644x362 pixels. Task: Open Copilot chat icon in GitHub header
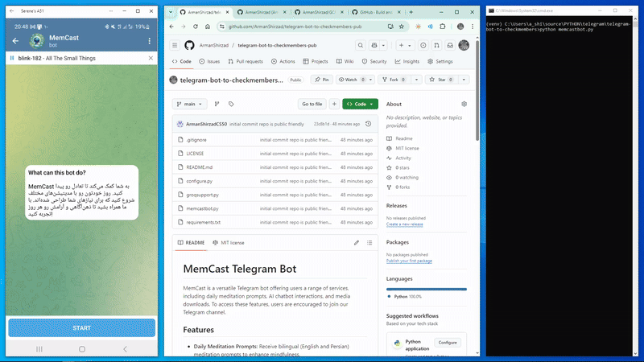(x=374, y=45)
